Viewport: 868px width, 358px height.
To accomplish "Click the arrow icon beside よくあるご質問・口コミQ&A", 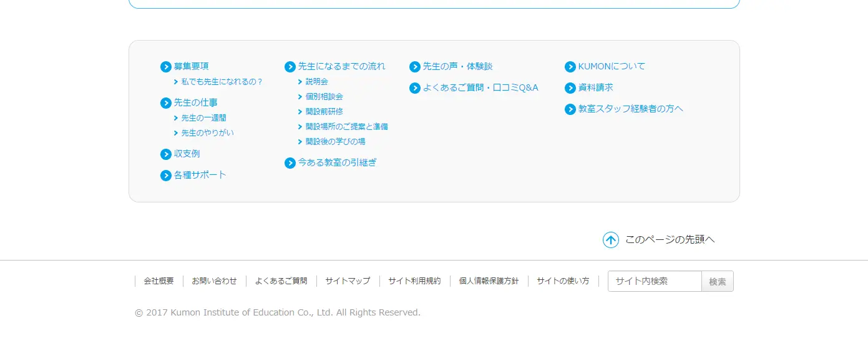I will tap(415, 88).
